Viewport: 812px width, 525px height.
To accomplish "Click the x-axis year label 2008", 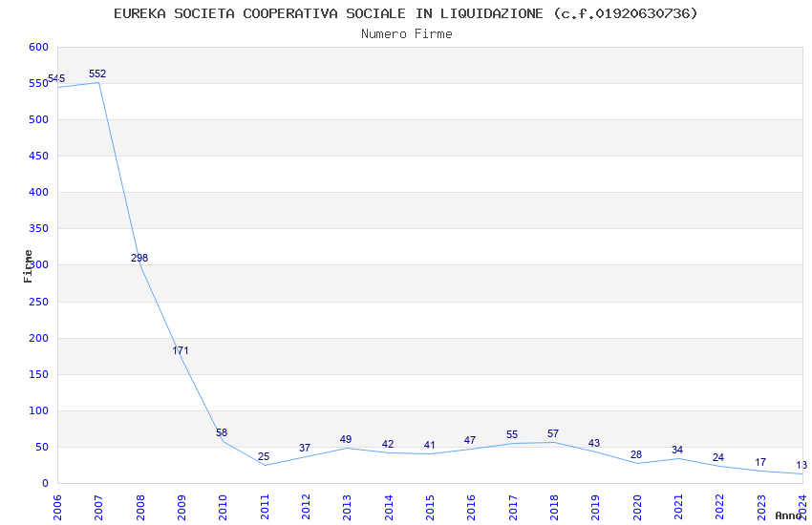I will point(140,507).
